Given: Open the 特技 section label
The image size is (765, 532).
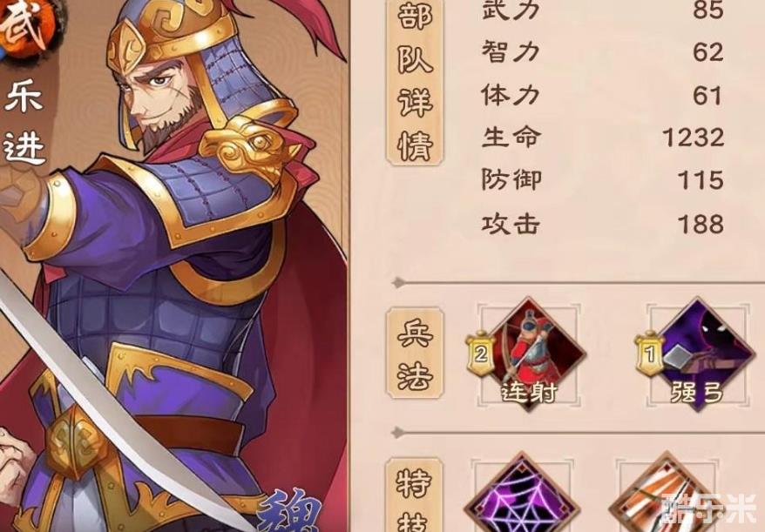Looking at the screenshot, I should [x=413, y=495].
